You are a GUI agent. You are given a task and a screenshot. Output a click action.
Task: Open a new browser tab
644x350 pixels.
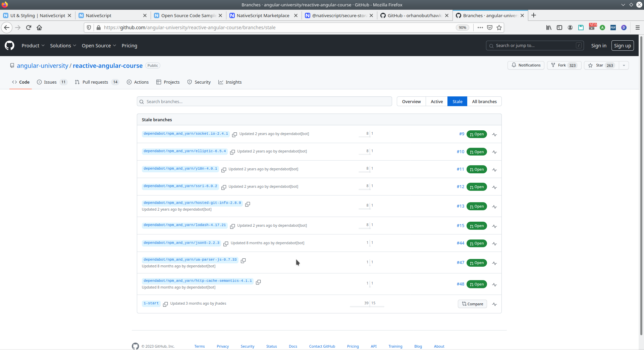pos(534,15)
